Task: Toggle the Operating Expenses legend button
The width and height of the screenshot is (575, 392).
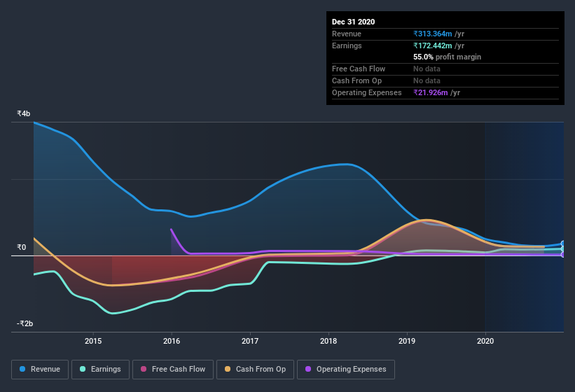Action: 346,370
